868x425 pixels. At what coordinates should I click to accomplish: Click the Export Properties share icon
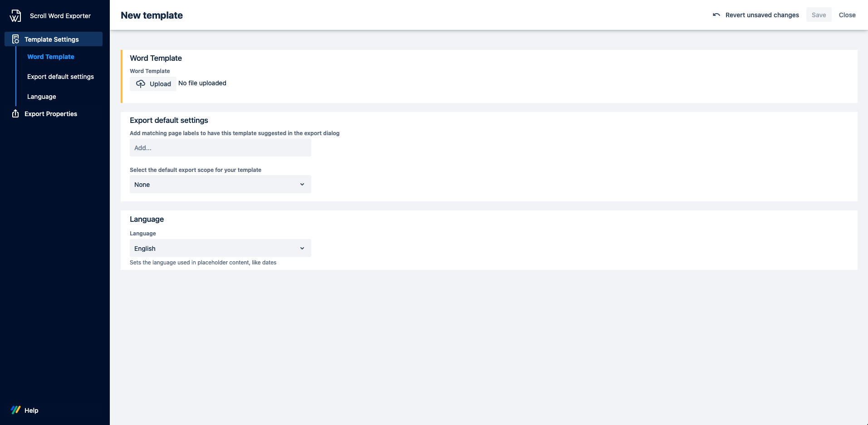tap(15, 114)
